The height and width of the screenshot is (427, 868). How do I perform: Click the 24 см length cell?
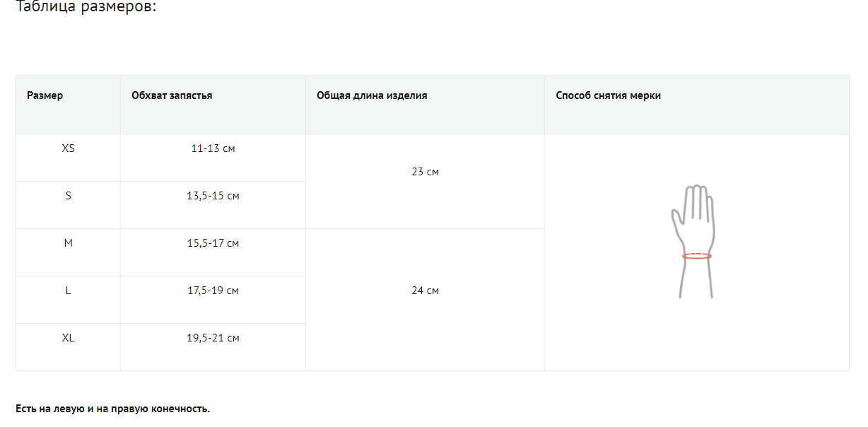coord(425,291)
